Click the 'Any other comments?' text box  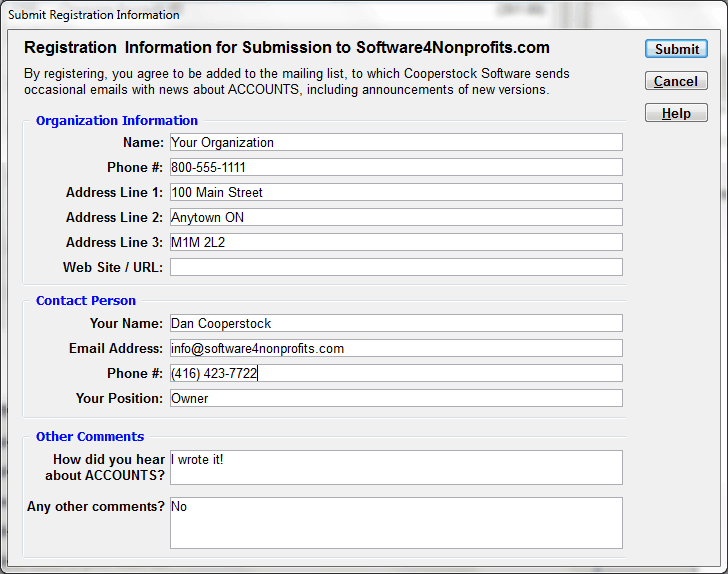click(x=396, y=523)
